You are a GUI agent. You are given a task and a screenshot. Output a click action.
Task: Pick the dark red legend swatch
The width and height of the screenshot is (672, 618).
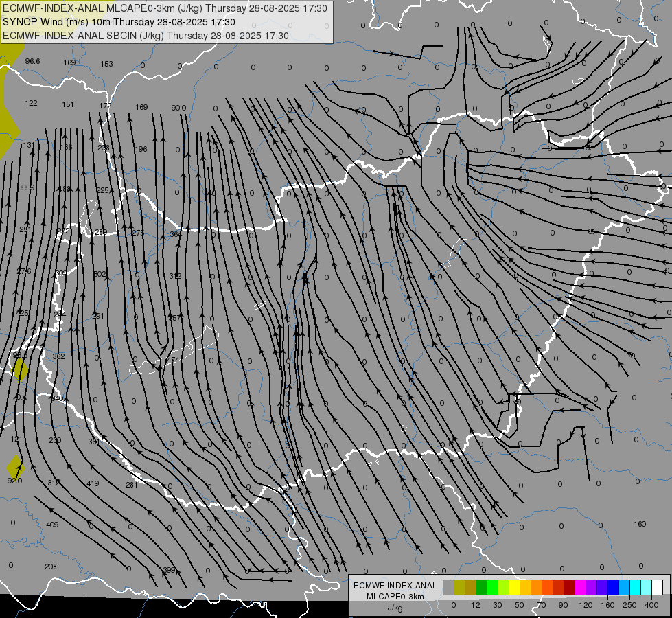click(570, 588)
